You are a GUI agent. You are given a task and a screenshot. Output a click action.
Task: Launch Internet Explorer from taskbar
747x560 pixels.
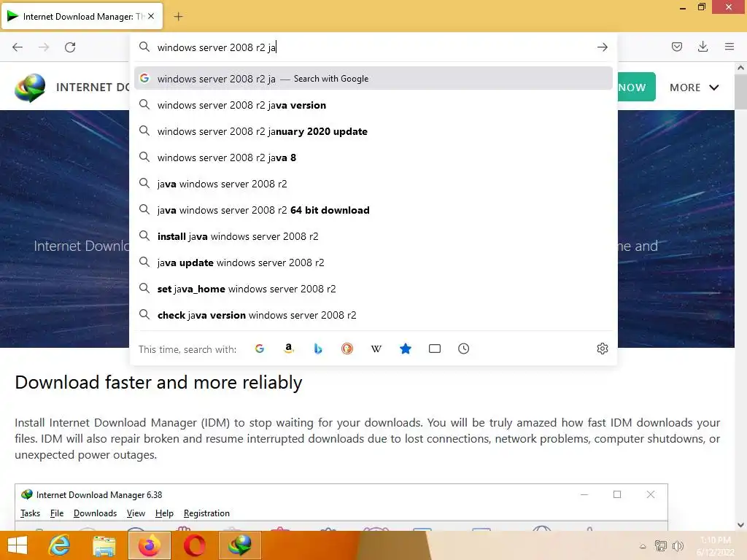click(60, 545)
